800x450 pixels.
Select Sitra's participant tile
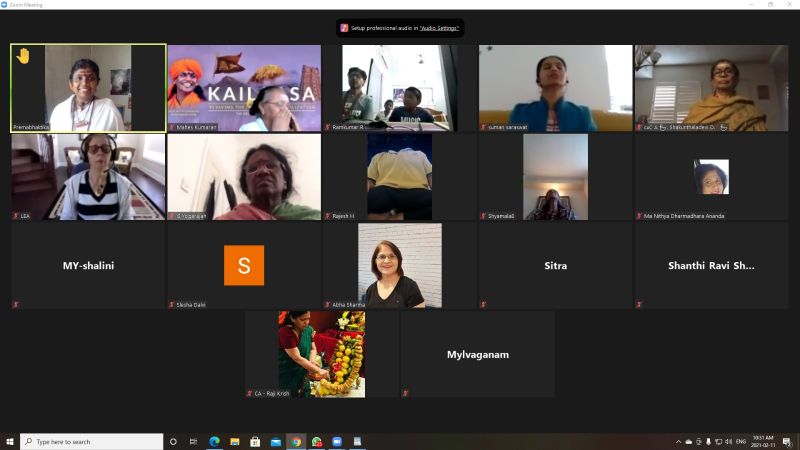[x=555, y=265]
